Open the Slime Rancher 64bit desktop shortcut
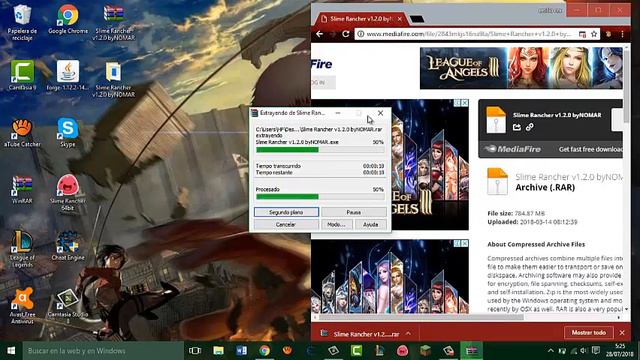This screenshot has height=360, width=640. pyautogui.click(x=68, y=193)
